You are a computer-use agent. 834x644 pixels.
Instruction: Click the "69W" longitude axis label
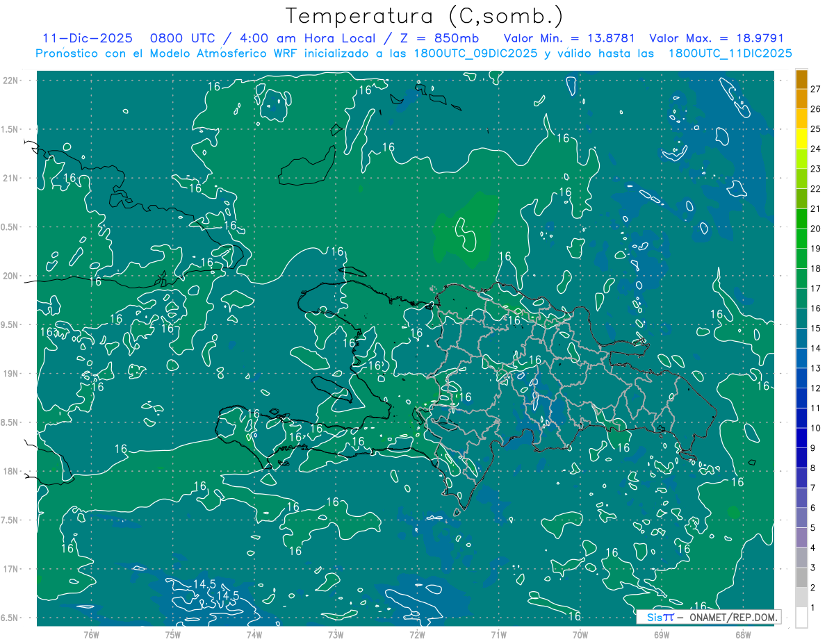(662, 634)
